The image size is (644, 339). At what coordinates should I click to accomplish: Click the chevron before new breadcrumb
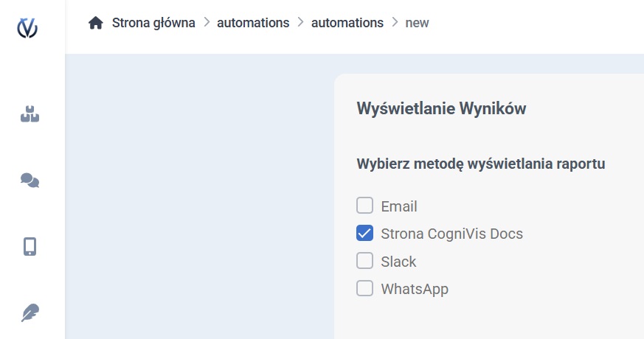coord(395,23)
